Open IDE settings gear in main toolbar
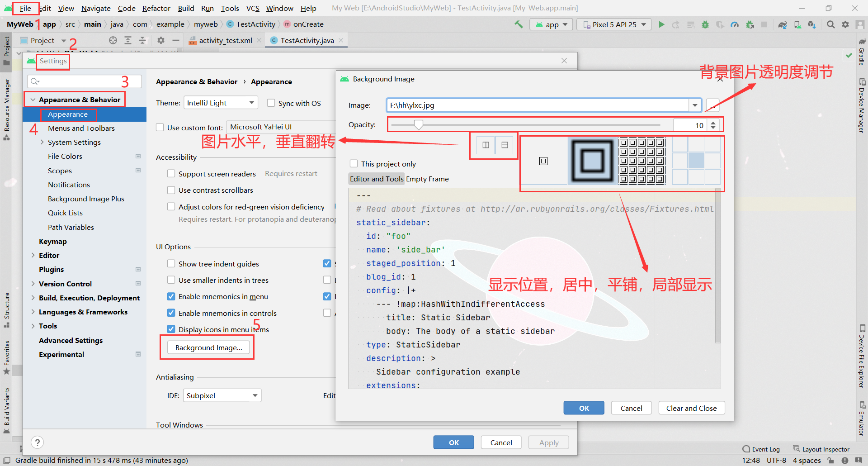Screen dimensions: 868x466 click(845, 24)
